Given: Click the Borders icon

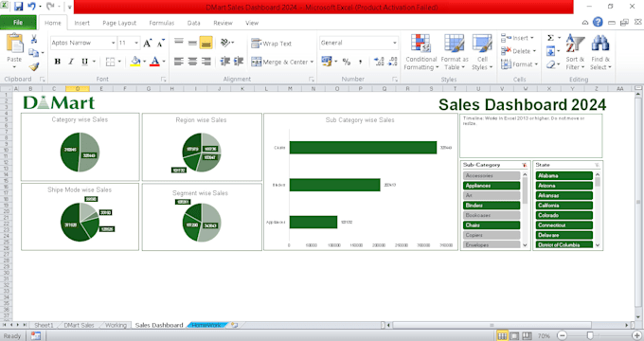Looking at the screenshot, I should 110,62.
